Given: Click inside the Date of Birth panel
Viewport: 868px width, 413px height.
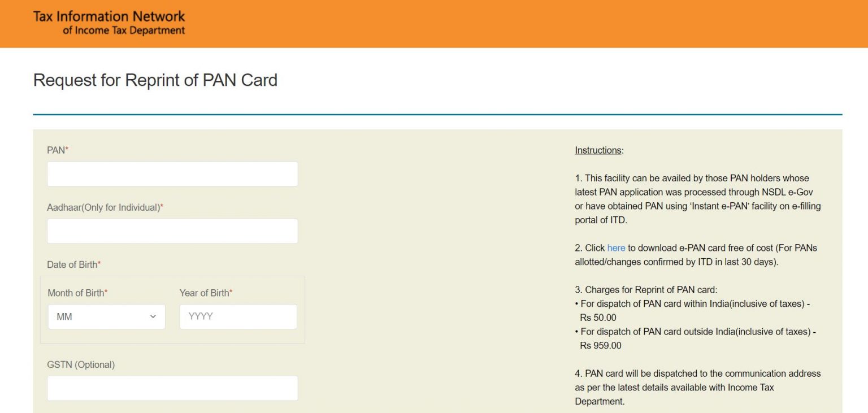Looking at the screenshot, I should click(172, 308).
